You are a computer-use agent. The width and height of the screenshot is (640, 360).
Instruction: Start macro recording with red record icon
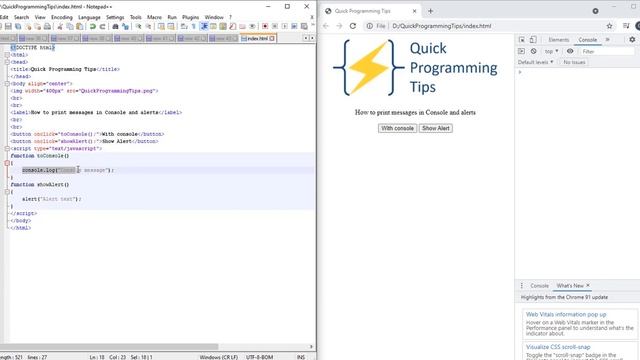[264, 26]
